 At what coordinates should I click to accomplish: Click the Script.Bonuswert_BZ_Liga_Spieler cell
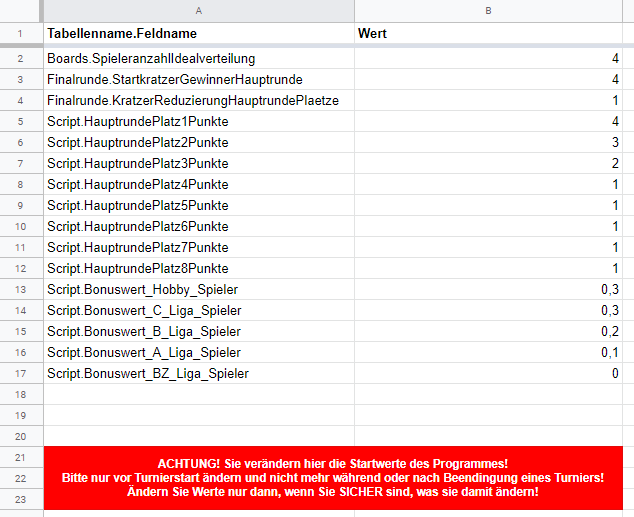coord(198,374)
